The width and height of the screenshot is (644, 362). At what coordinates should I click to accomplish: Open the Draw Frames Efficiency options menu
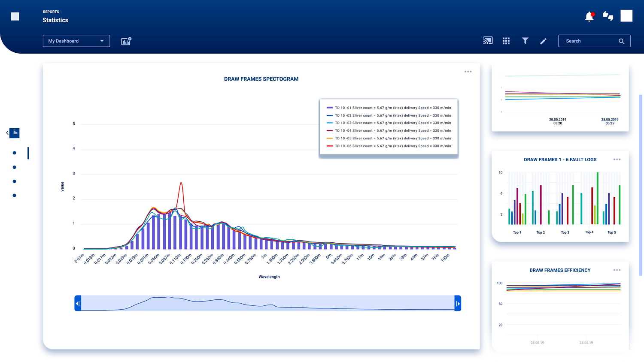[617, 270]
